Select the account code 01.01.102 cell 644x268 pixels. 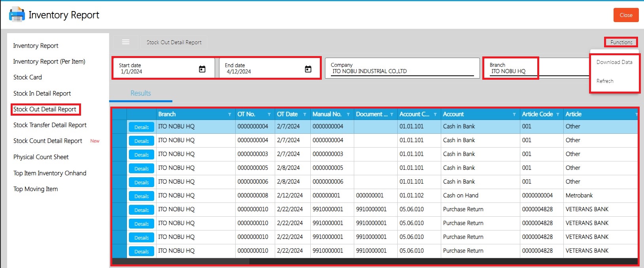(419, 195)
